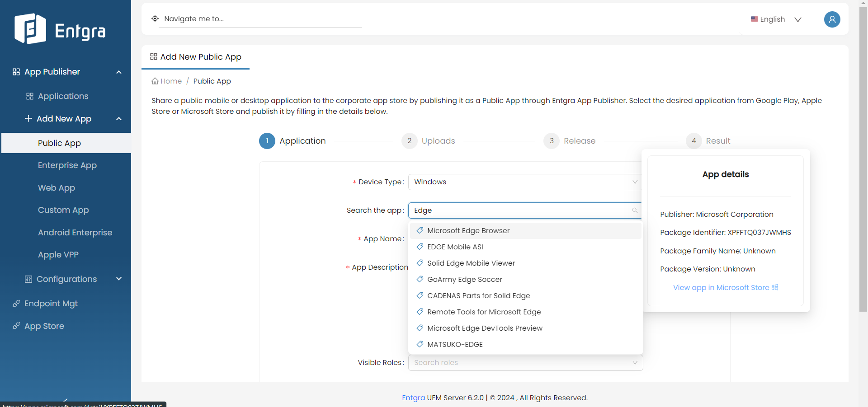Click the Navigate me to search field
This screenshot has width=868, height=407.
[260, 19]
